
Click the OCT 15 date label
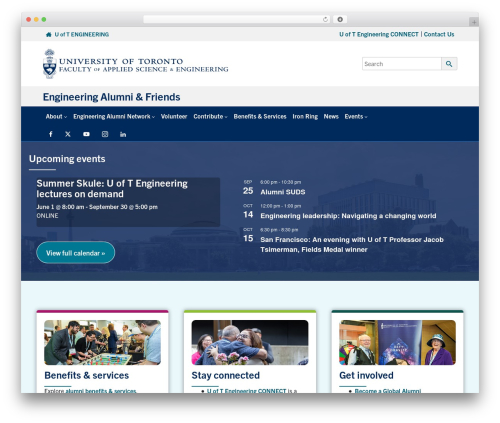point(248,235)
